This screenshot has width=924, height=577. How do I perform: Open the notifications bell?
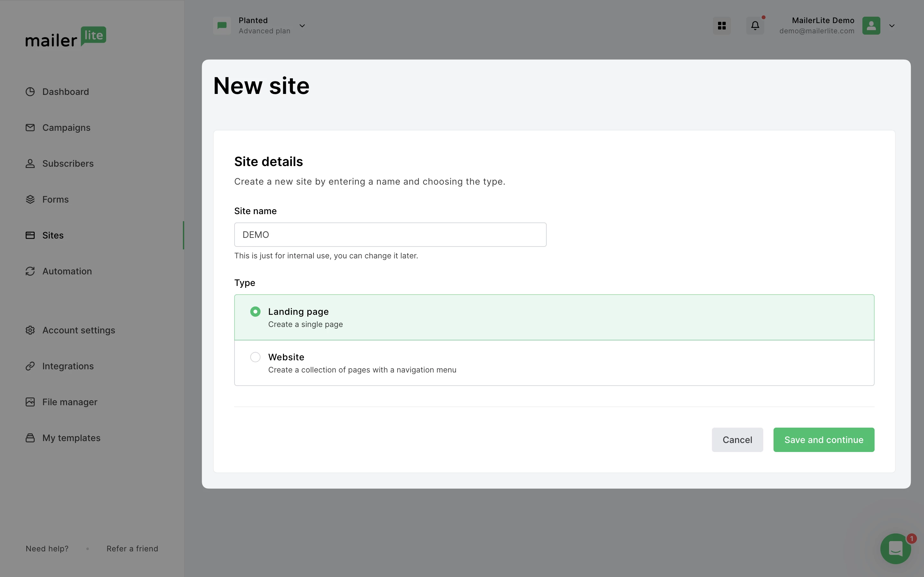point(755,26)
